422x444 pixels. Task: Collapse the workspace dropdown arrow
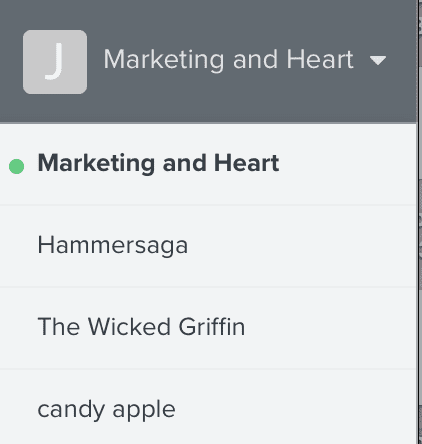378,60
